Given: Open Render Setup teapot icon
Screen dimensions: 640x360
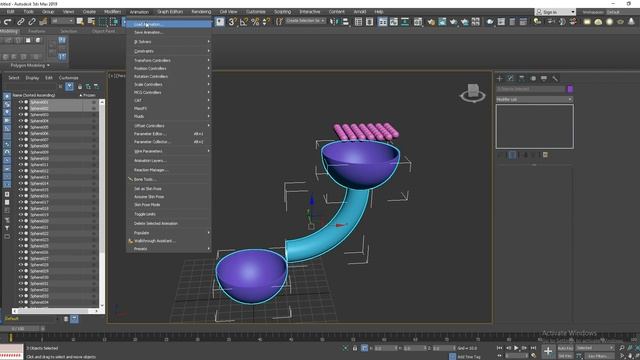Looking at the screenshot, I should click(431, 22).
